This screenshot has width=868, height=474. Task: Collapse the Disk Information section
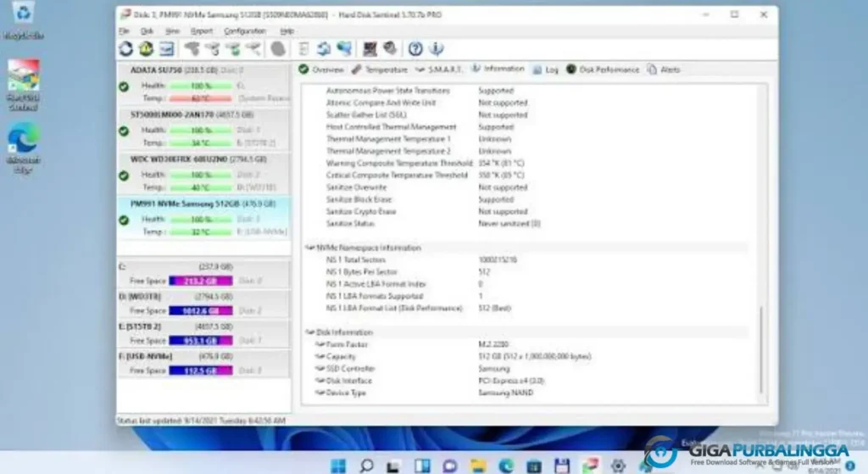(x=309, y=332)
